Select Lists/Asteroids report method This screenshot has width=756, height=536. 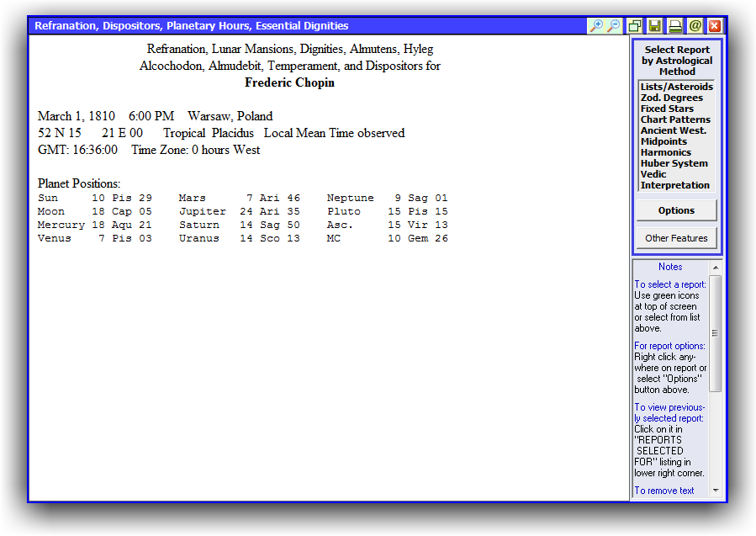[676, 87]
